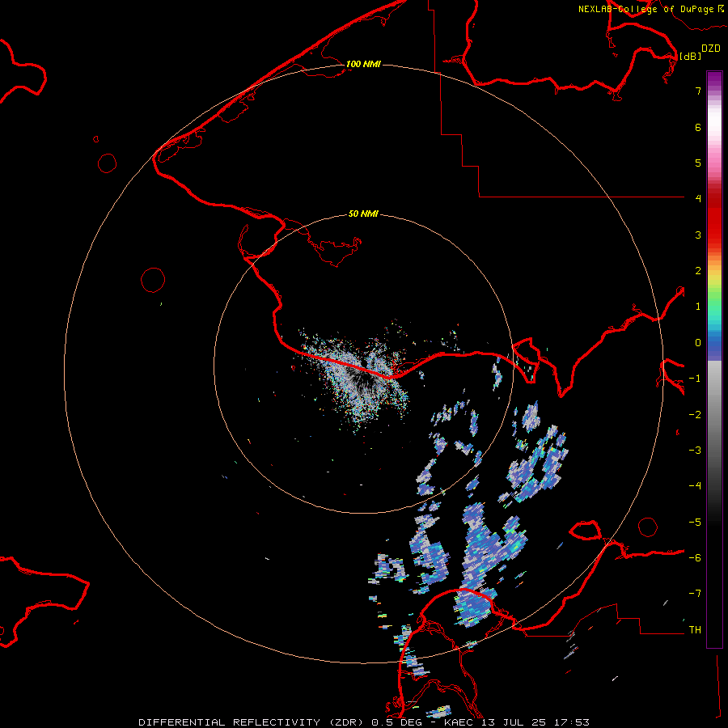Click the "-1" value on the dB scale
The image size is (728, 728).
click(x=695, y=379)
